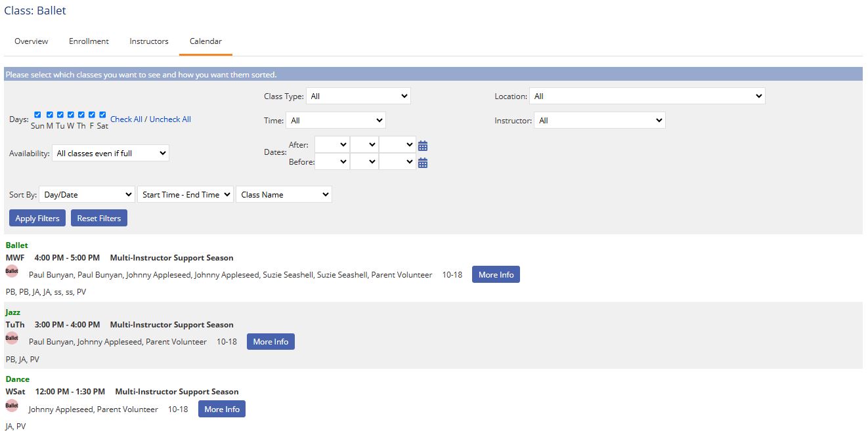The width and height of the screenshot is (868, 439).
Task: Open the Before date calendar picker icon
Action: tap(423, 163)
